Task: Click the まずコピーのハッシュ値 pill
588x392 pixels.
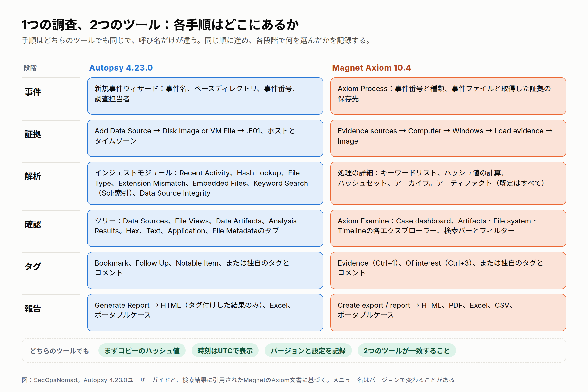Action: [142, 351]
